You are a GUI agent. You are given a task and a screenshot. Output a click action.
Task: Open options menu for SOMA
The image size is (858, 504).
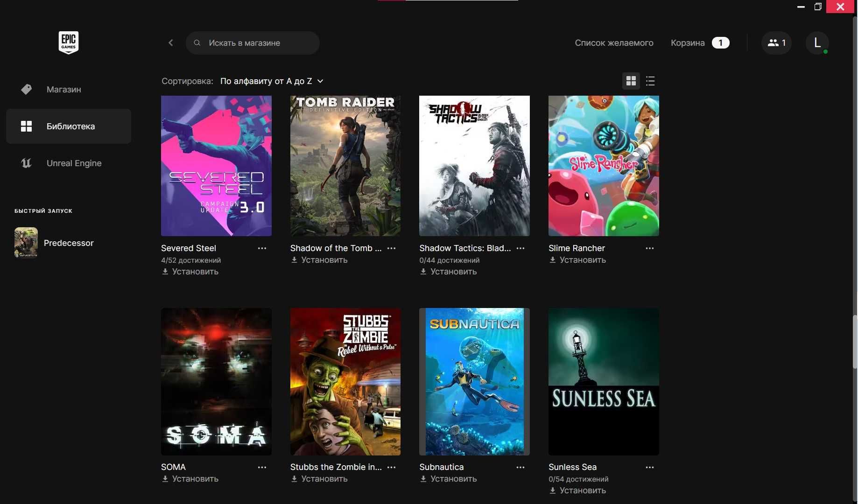(262, 467)
